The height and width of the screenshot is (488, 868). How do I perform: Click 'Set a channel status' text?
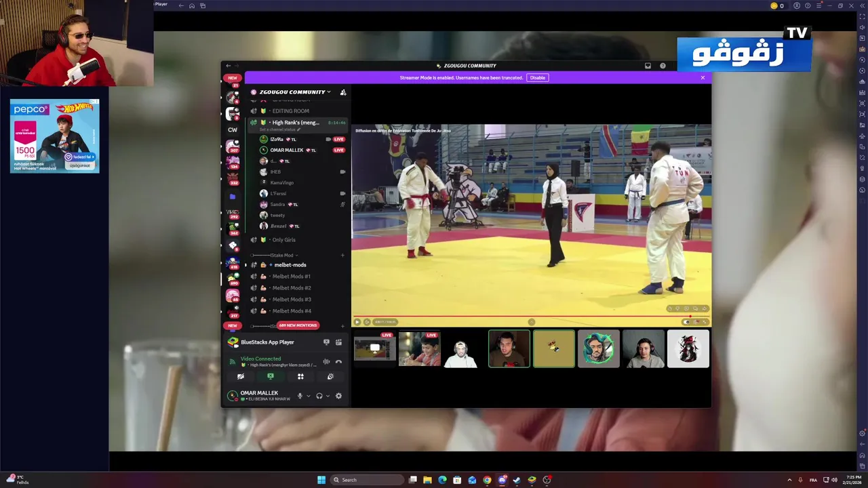pos(278,129)
